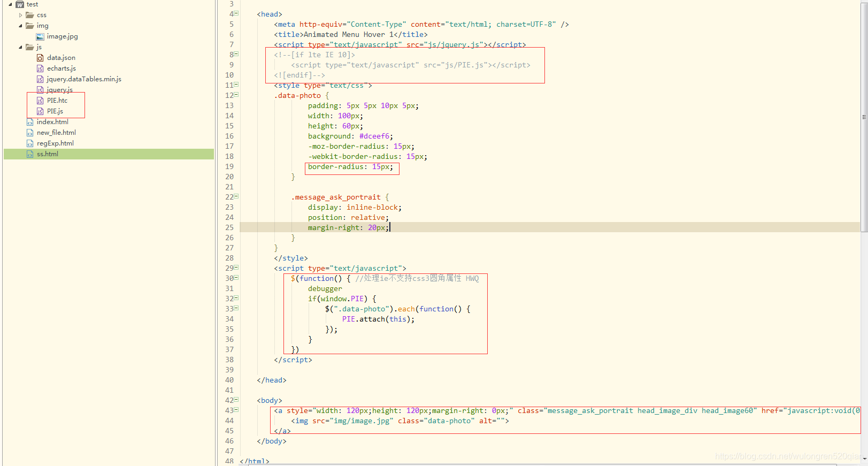Fold the anchor tag at line 43
This screenshot has width=868, height=466.
pyautogui.click(x=236, y=410)
